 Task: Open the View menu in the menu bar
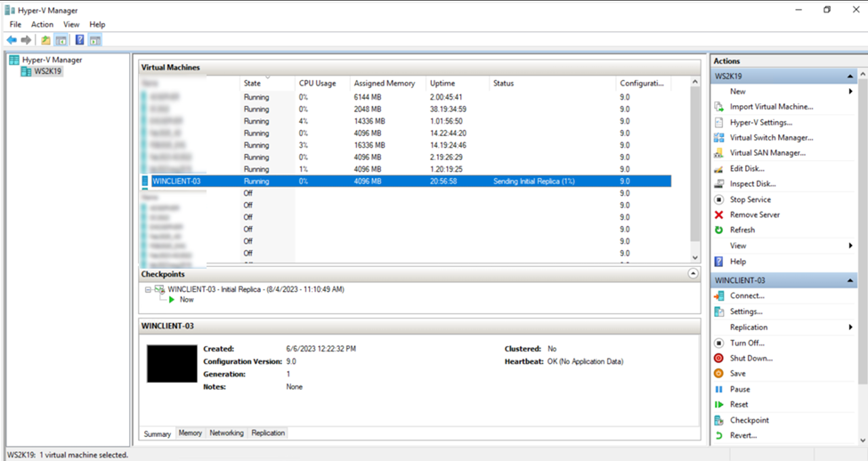pyautogui.click(x=71, y=24)
